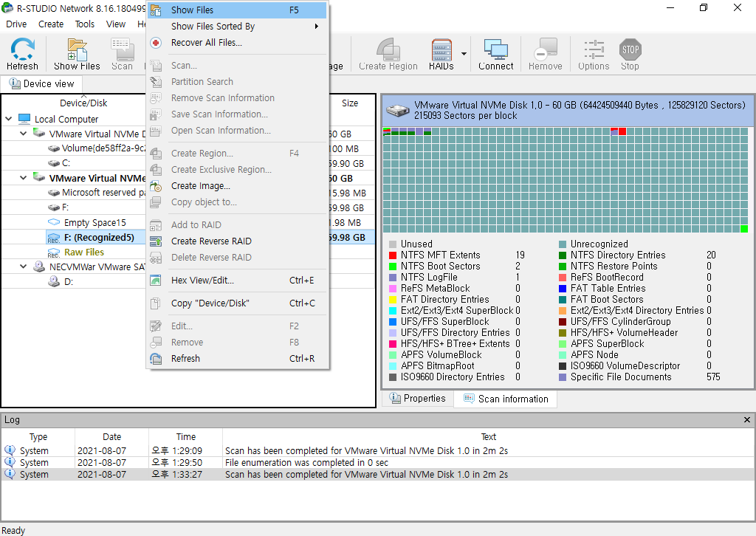Select the Empty Space15 item

click(x=95, y=222)
